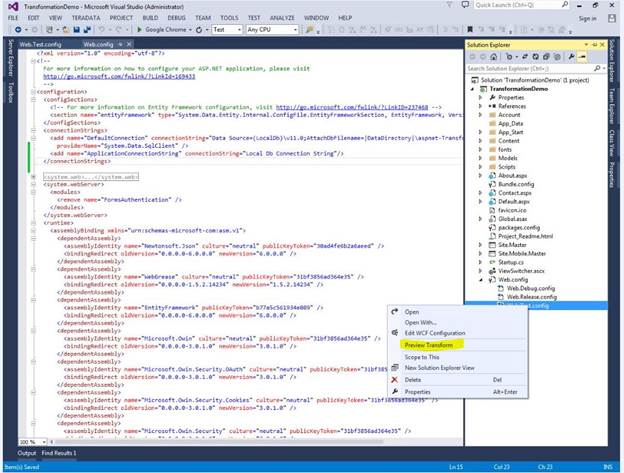Click the Sign in link
Image resolution: width=624 pixels, height=473 pixels.
[587, 18]
